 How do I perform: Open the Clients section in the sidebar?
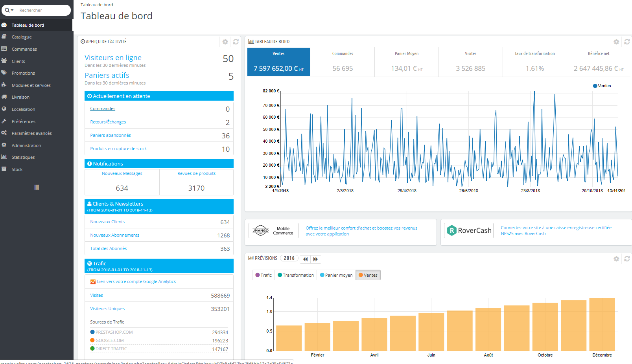coord(18,61)
